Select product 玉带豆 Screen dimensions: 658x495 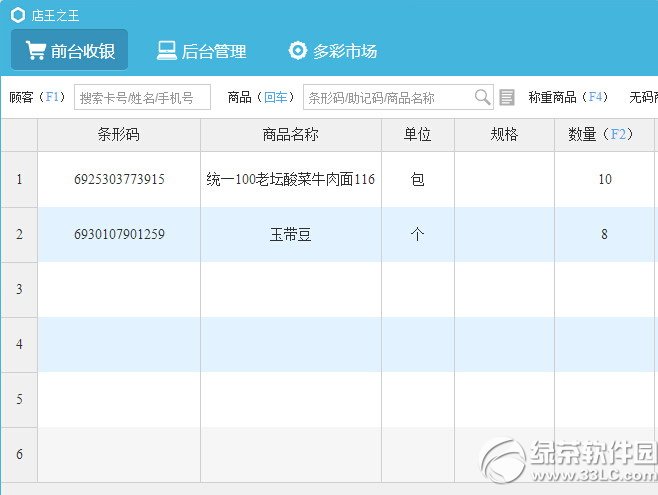point(291,234)
